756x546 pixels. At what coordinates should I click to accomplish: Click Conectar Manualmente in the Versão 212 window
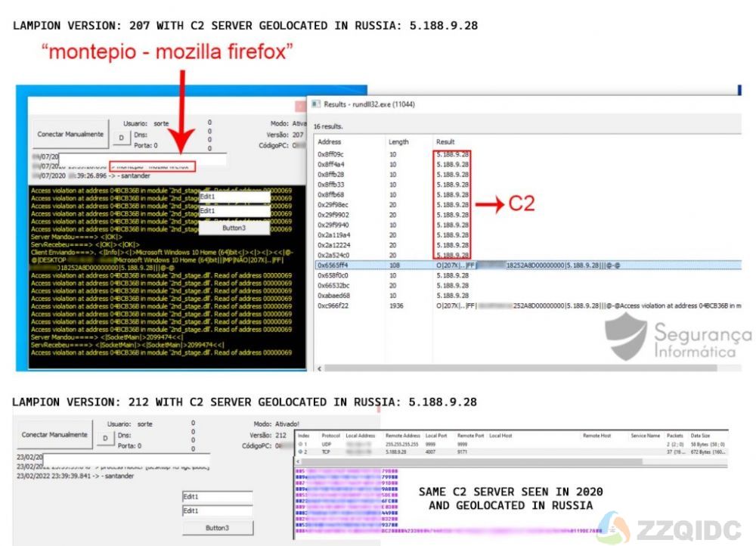(54, 435)
